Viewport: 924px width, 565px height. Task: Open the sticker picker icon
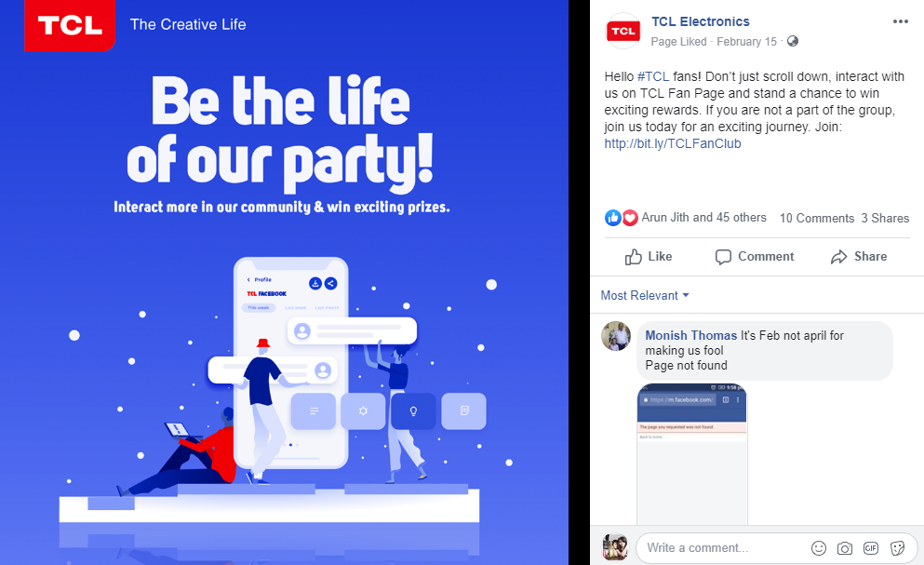[897, 548]
